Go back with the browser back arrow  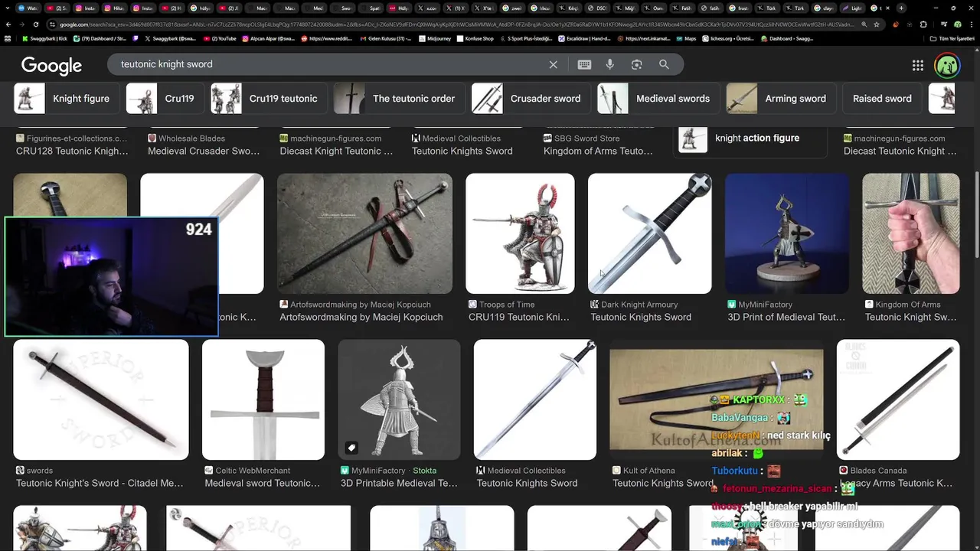(x=8, y=24)
